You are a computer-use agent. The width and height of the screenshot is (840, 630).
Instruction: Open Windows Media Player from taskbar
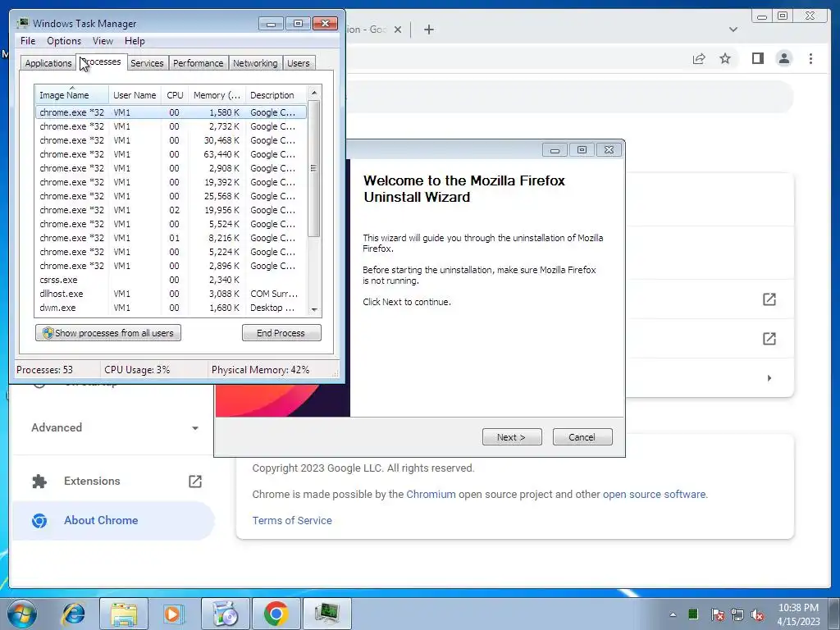[x=172, y=614]
